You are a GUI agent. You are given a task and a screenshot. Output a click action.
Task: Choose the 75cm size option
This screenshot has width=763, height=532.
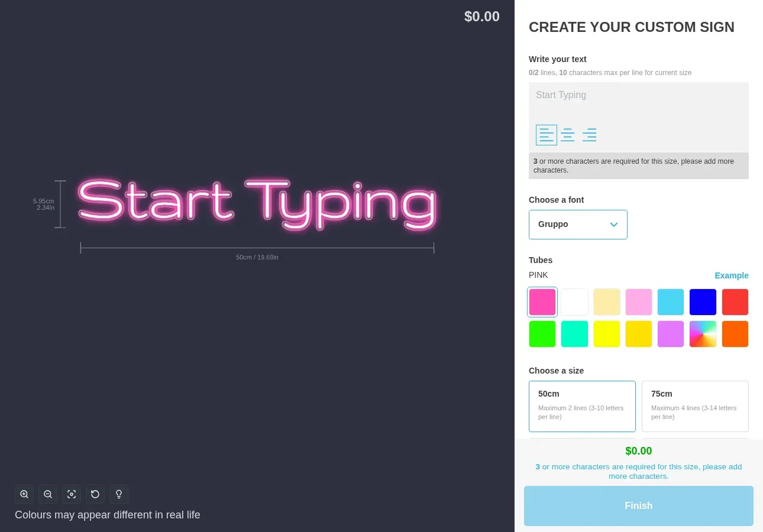point(695,406)
